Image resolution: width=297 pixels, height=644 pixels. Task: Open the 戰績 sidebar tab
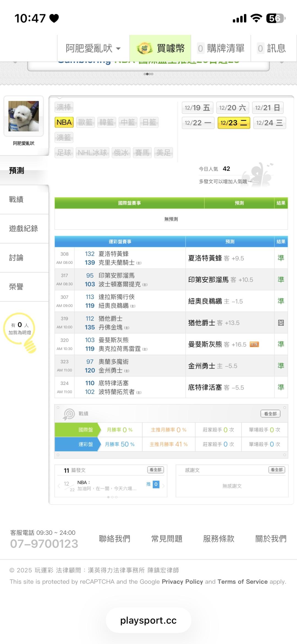click(x=16, y=199)
